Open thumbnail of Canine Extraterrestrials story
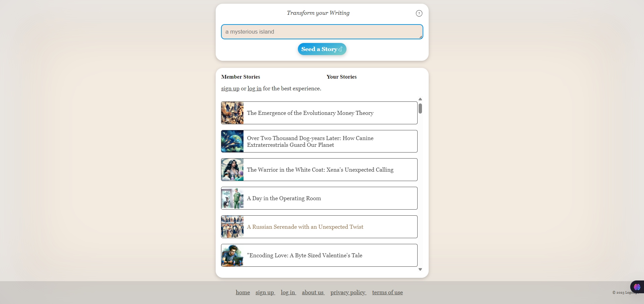Image resolution: width=644 pixels, height=304 pixels. 232,141
